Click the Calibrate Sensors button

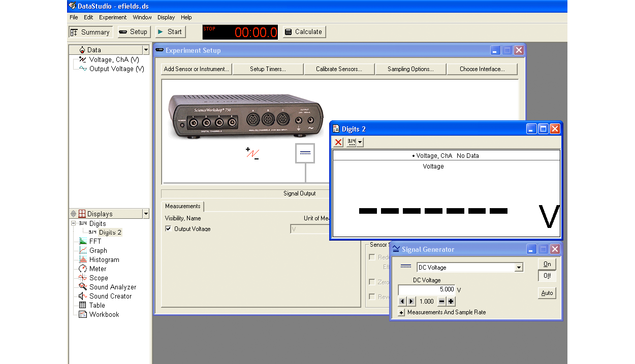339,69
